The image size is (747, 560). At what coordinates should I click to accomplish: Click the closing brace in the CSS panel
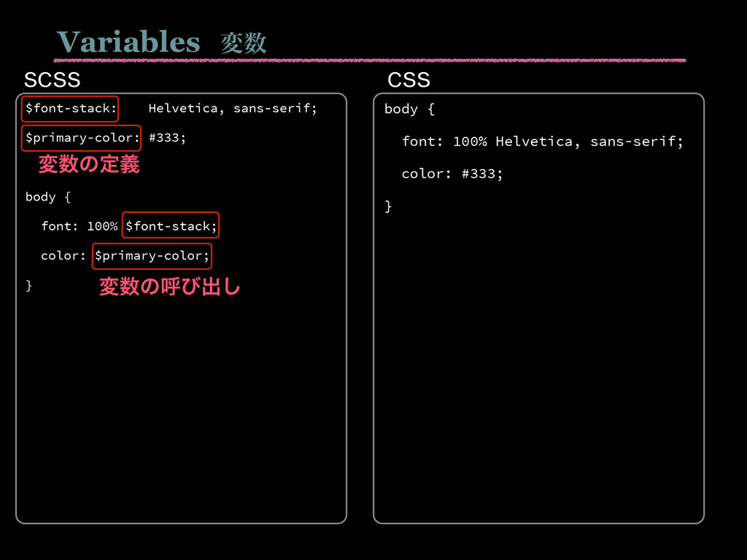(x=388, y=206)
